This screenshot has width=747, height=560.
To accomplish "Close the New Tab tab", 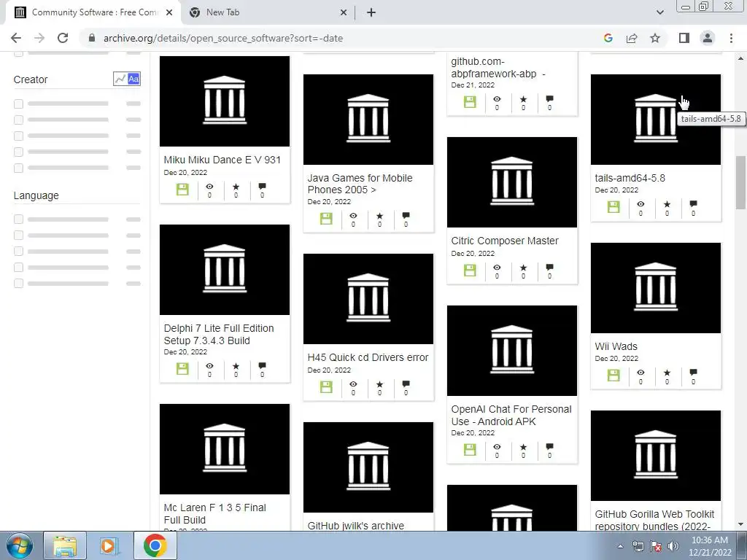I will (344, 13).
